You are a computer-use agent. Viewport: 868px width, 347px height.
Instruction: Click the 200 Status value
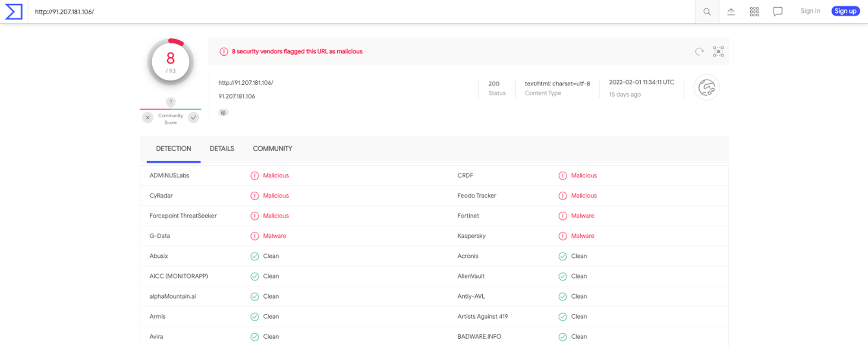pos(494,83)
